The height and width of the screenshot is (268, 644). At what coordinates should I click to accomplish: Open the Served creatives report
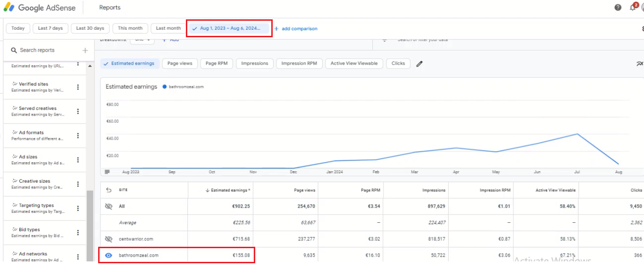pyautogui.click(x=39, y=111)
